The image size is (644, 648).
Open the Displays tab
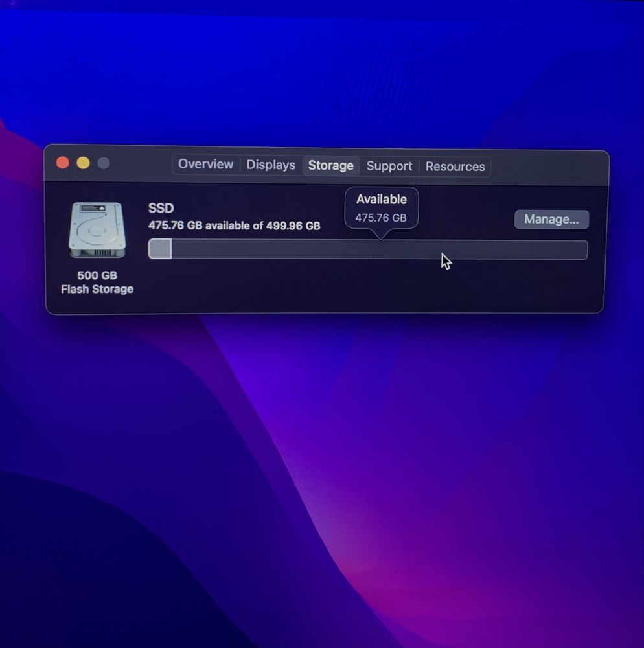271,165
